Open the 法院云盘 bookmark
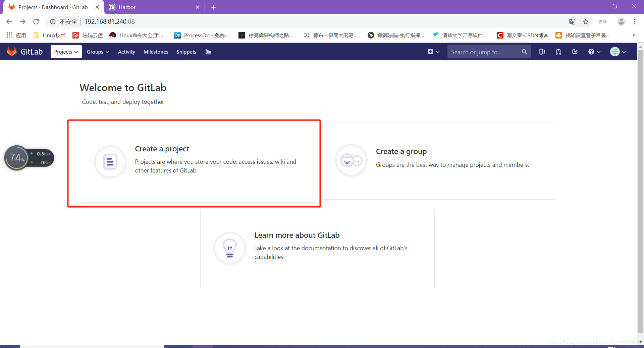Screen dimensions: 644x348 pos(88,35)
